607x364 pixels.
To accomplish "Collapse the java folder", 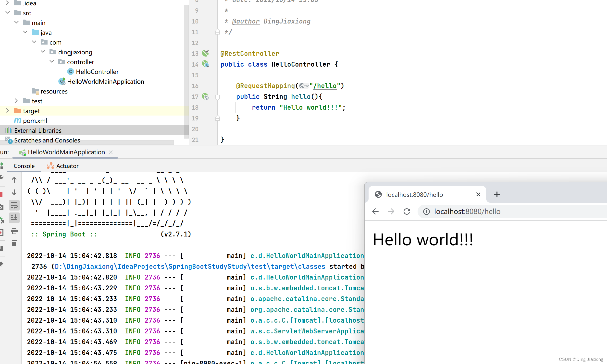I will coord(25,32).
